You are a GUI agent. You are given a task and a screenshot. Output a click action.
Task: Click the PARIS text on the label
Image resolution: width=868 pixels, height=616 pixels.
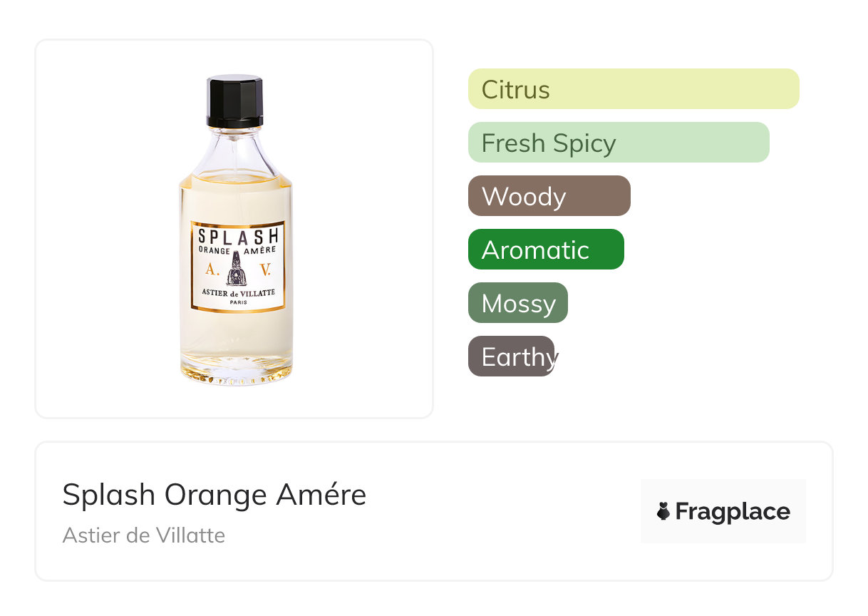(x=237, y=302)
